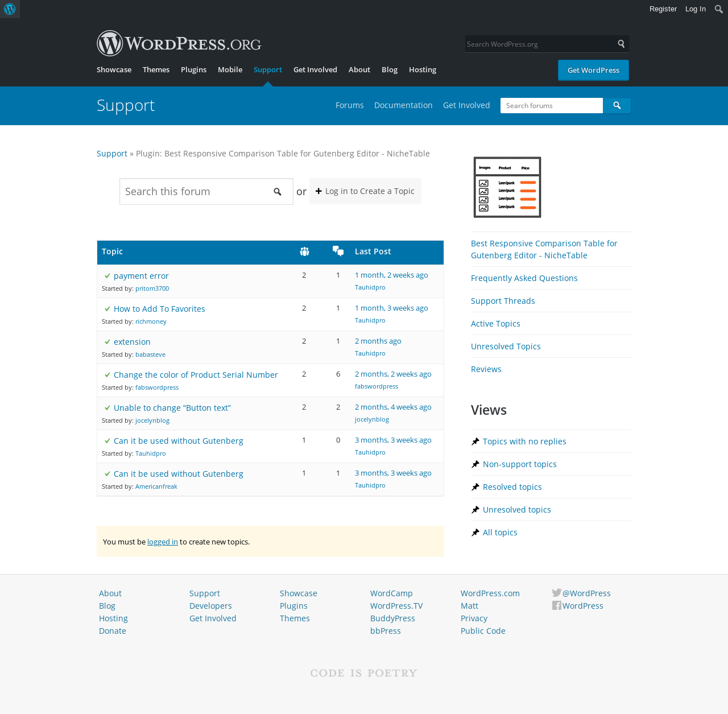Click the blue forum search button

[617, 105]
